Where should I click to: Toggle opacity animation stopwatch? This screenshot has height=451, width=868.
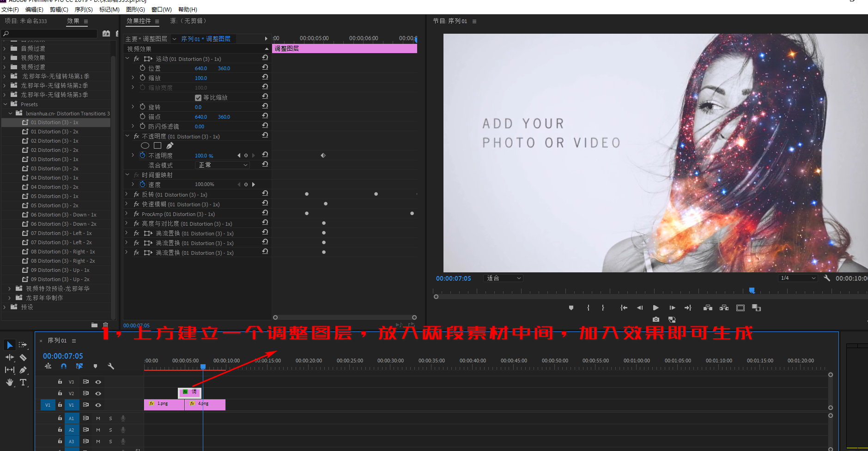coord(143,155)
